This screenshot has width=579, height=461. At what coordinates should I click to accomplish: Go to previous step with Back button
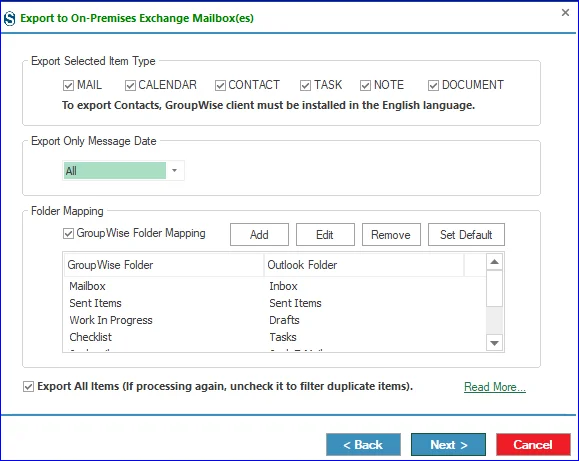point(363,445)
